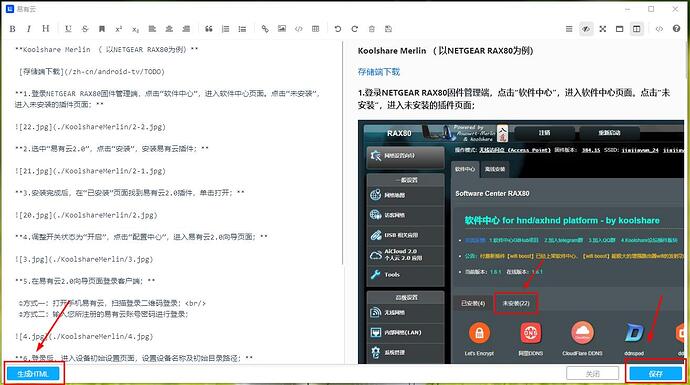Screen dimensions: 690x385
Task: Apply italic formatting from the toolbar
Action: (29, 29)
